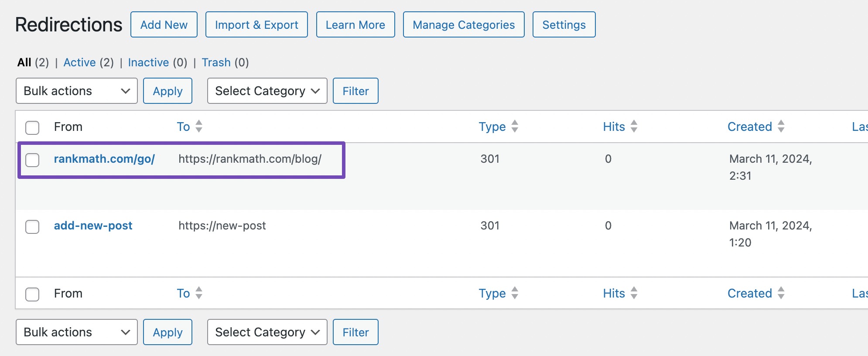Tick the checkbox for rankmath.com/go/ redirection
The width and height of the screenshot is (868, 356).
(32, 160)
